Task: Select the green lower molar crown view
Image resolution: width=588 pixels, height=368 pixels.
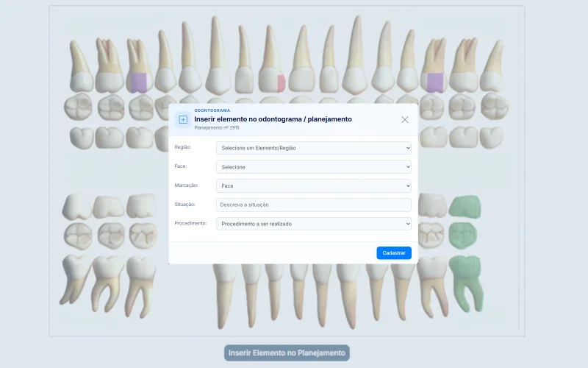Action: (x=465, y=207)
